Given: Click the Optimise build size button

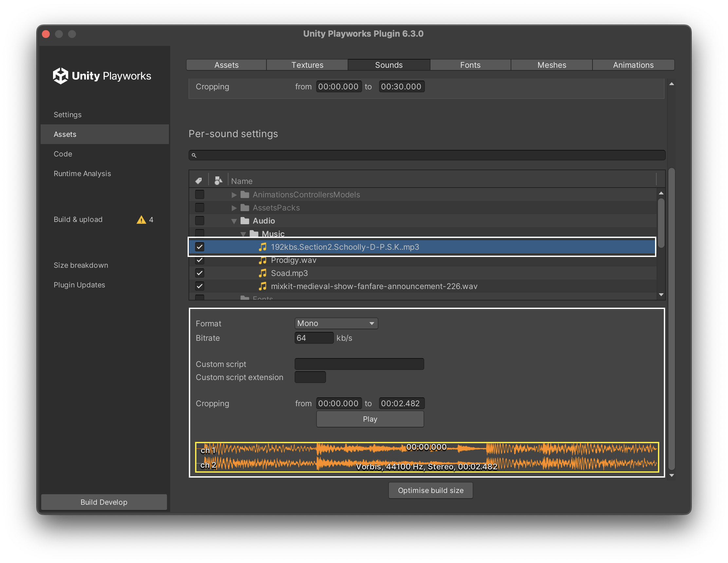Looking at the screenshot, I should [x=430, y=490].
